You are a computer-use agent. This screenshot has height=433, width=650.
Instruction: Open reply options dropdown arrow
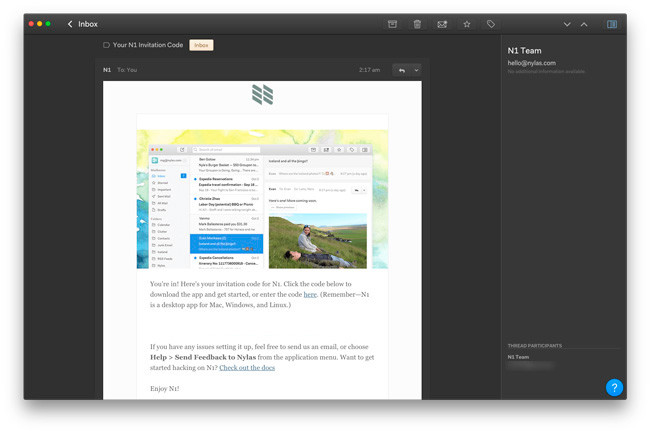416,70
